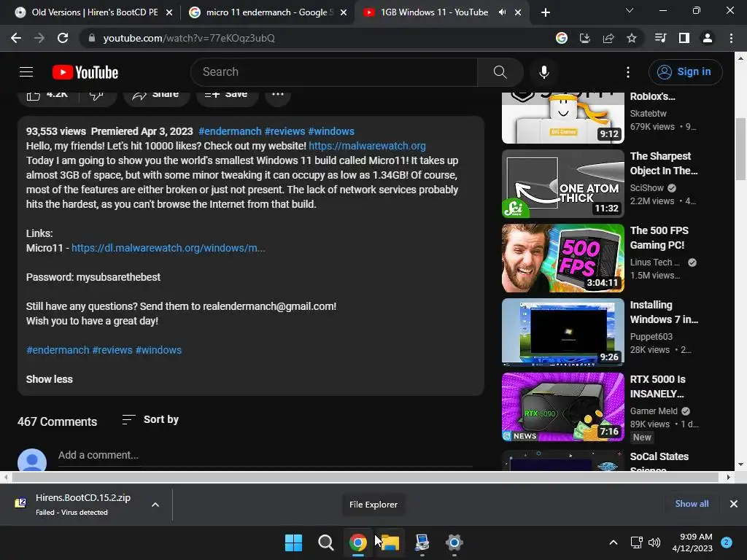This screenshot has height=560, width=747.
Task: Open the tab search chevron
Action: tap(630, 10)
